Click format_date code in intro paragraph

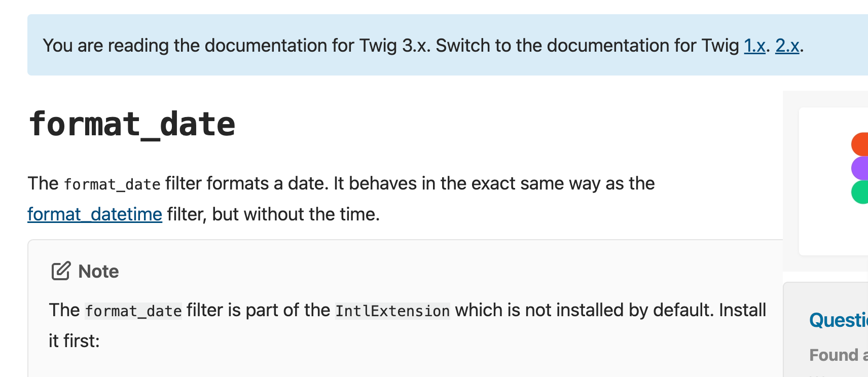pos(112,184)
